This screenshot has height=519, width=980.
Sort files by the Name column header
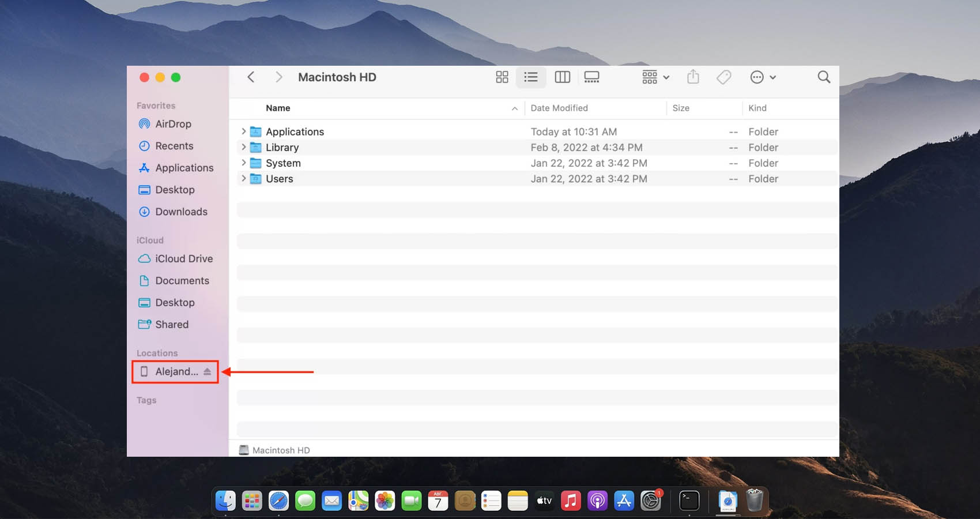(x=278, y=108)
